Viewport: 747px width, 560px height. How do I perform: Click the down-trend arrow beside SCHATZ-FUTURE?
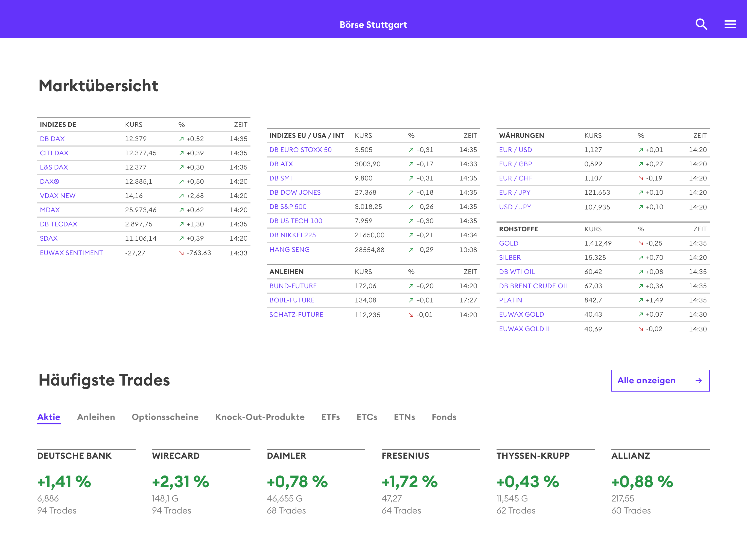pyautogui.click(x=411, y=314)
